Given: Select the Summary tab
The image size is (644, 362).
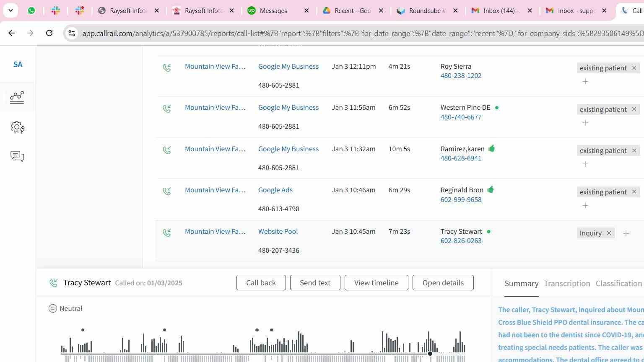Looking at the screenshot, I should [x=521, y=284].
